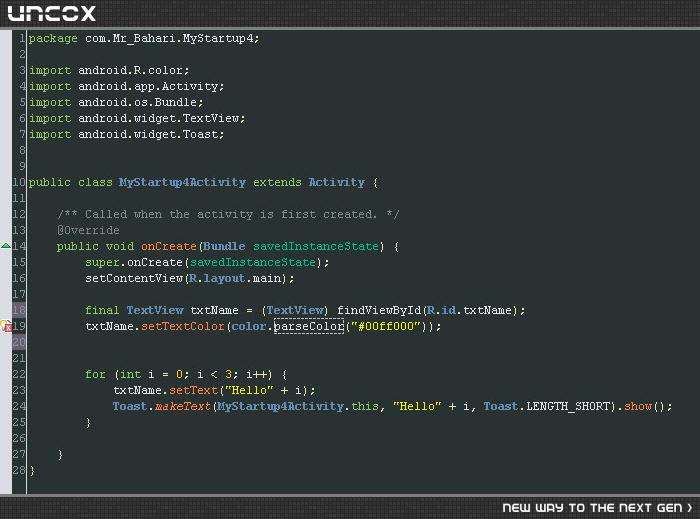Click line number 20 in the gutter
This screenshot has height=519, width=700.
[19, 342]
